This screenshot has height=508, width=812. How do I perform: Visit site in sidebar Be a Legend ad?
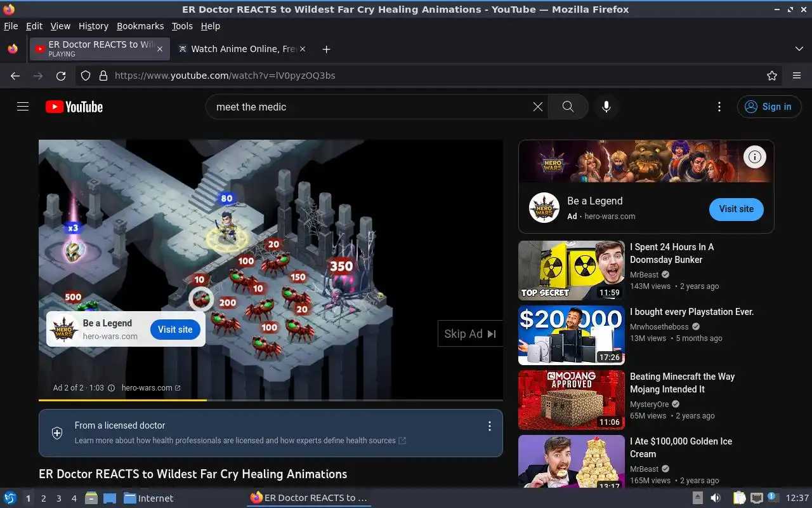click(x=736, y=209)
